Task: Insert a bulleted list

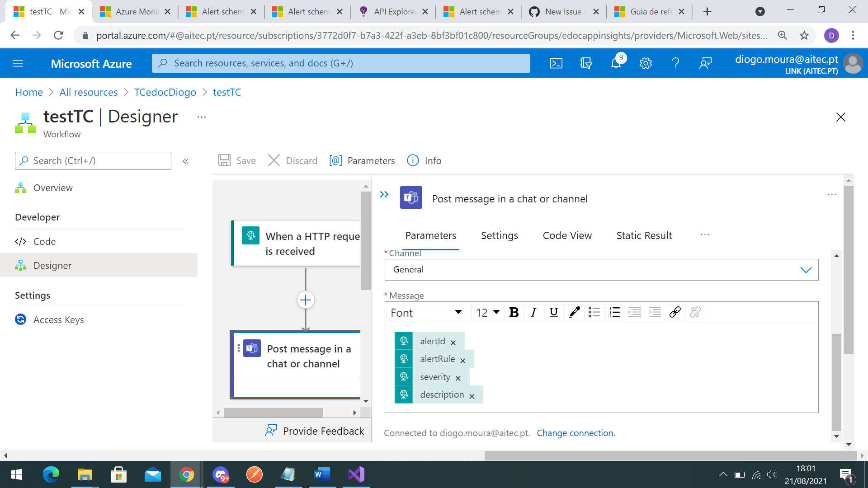Action: (594, 312)
